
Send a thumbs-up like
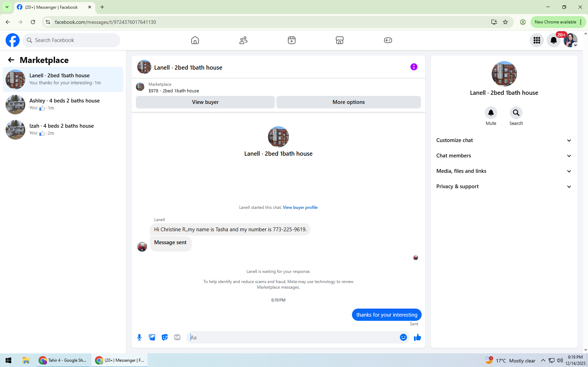coord(417,337)
